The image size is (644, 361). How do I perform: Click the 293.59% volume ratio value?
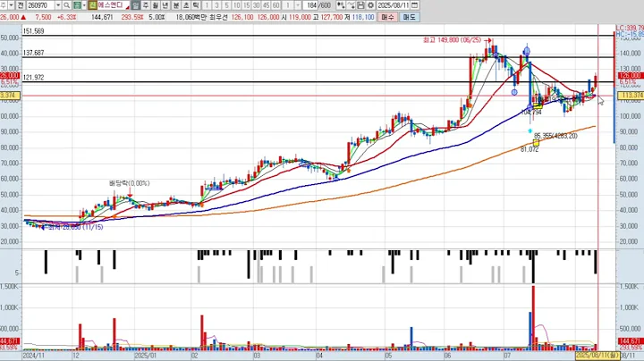point(131,17)
